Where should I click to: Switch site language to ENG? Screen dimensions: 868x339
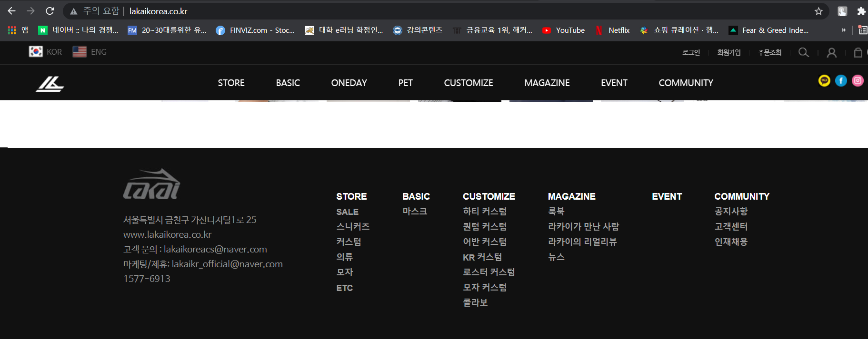click(x=90, y=52)
